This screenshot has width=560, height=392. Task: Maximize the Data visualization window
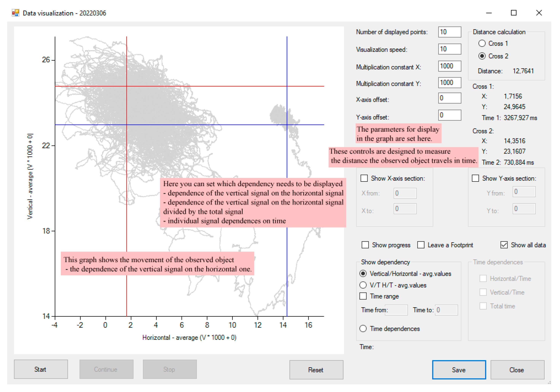pyautogui.click(x=513, y=13)
